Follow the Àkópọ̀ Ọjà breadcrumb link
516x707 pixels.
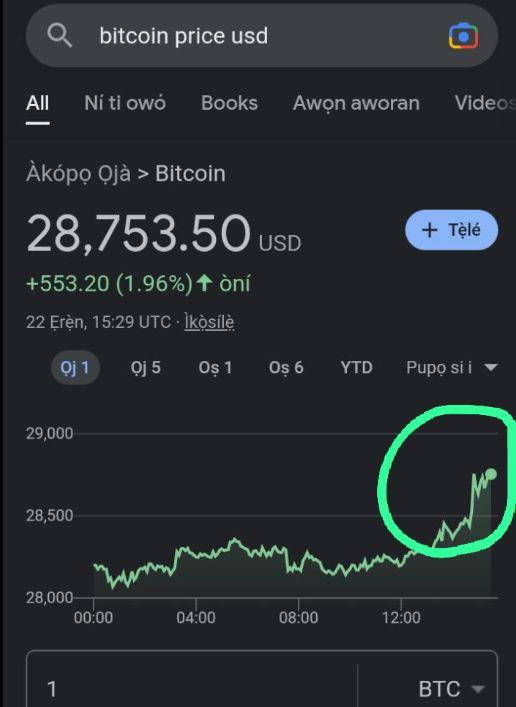click(x=78, y=174)
